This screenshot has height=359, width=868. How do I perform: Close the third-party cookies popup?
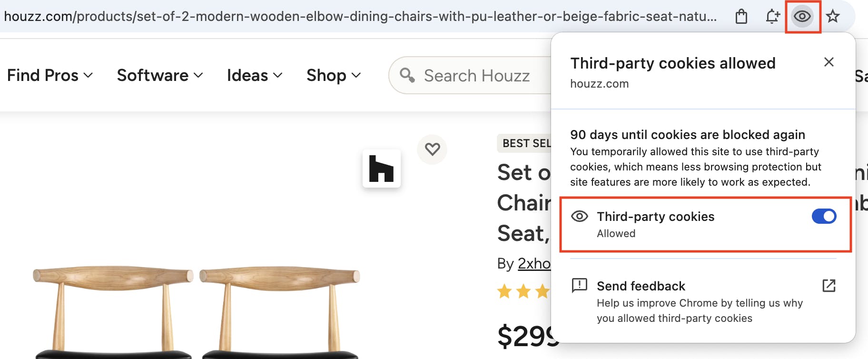pos(829,62)
